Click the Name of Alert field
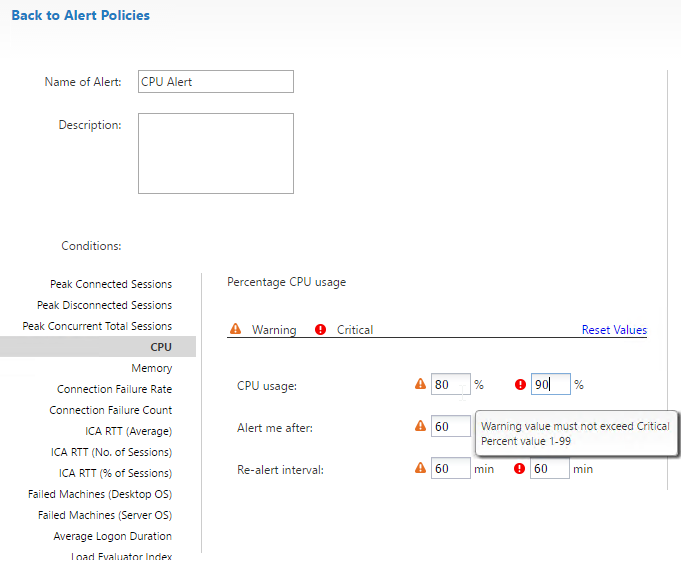This screenshot has width=681, height=569. pos(216,82)
